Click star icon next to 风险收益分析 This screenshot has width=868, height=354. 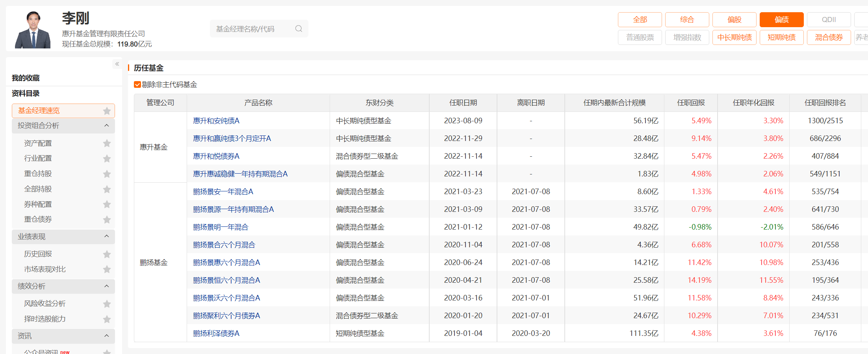coord(107,304)
